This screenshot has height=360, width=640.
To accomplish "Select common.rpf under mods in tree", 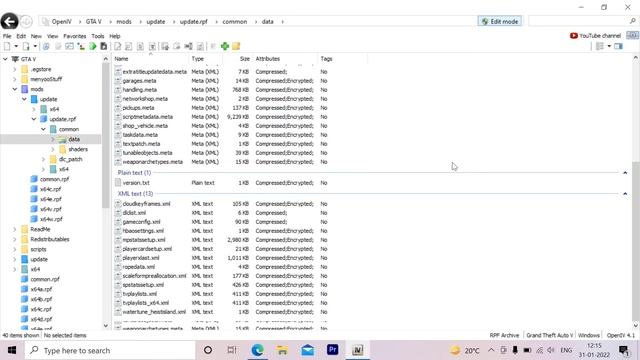I will pyautogui.click(x=54, y=179).
